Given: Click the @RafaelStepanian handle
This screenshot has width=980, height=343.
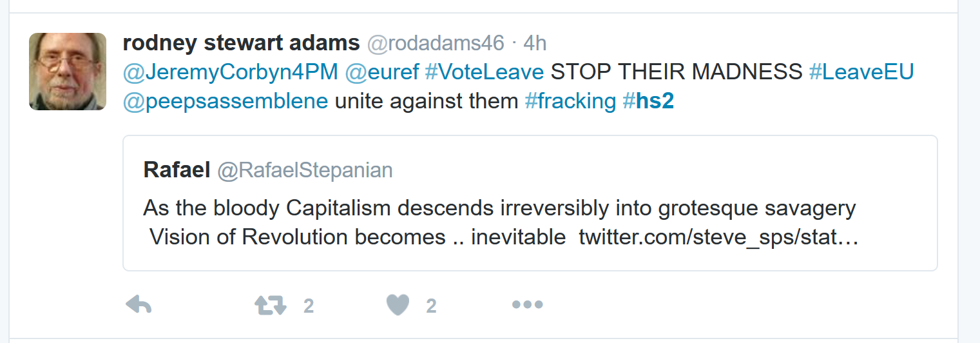Looking at the screenshot, I should 305,170.
